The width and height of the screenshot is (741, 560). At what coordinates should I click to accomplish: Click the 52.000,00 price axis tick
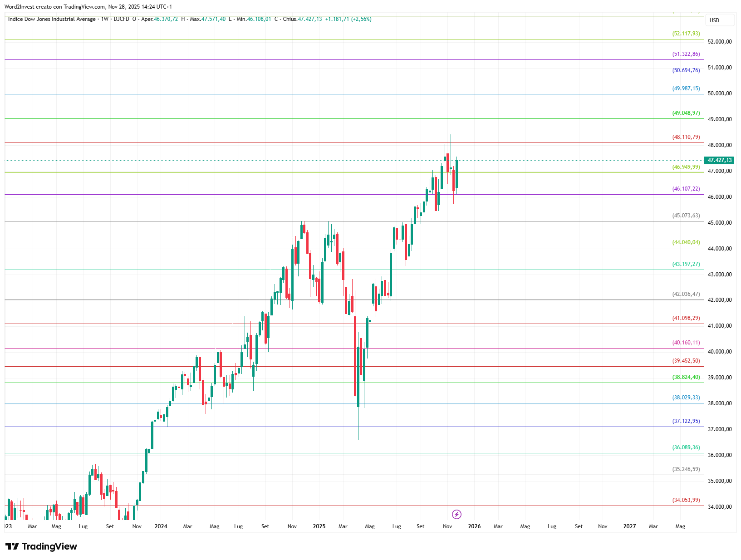coord(720,42)
